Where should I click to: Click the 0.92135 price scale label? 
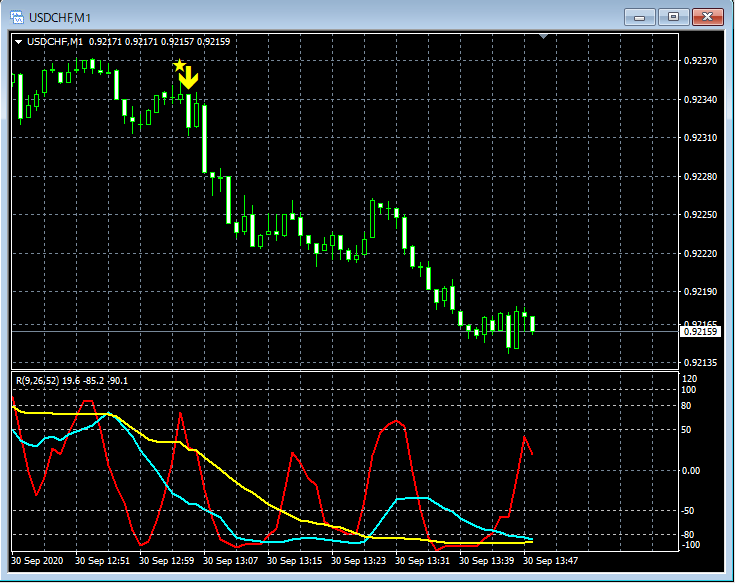tap(700, 363)
